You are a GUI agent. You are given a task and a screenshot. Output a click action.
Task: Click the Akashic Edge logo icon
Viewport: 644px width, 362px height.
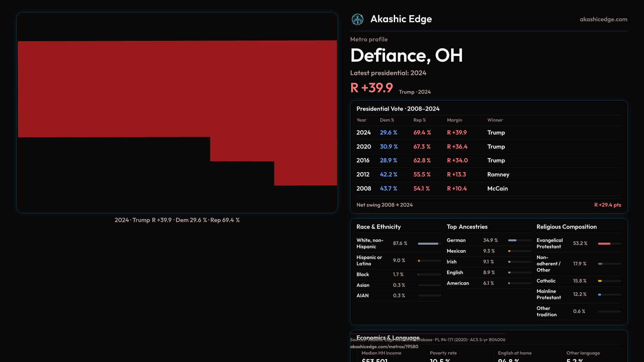[358, 19]
